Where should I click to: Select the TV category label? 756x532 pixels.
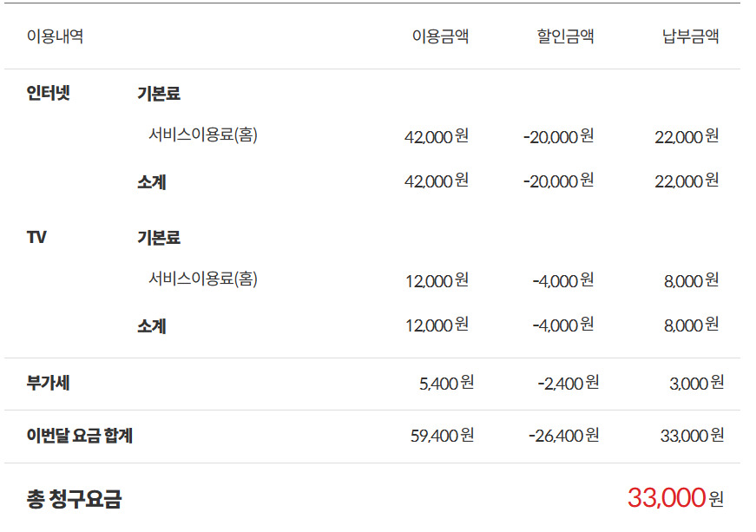pyautogui.click(x=36, y=237)
